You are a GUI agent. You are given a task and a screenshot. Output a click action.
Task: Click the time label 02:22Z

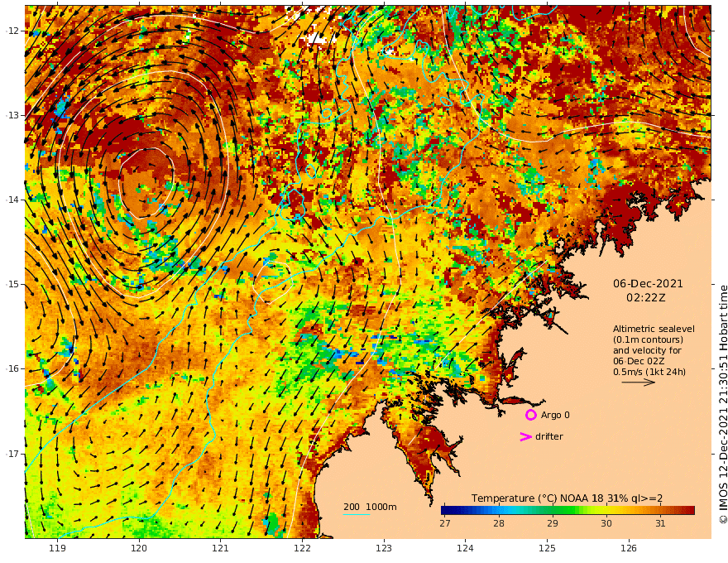pos(646,298)
